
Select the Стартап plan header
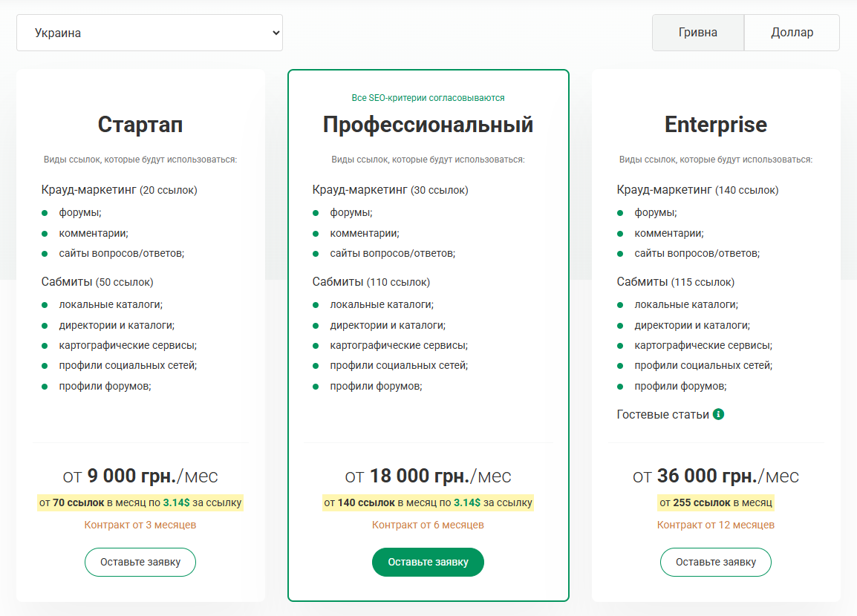point(140,124)
